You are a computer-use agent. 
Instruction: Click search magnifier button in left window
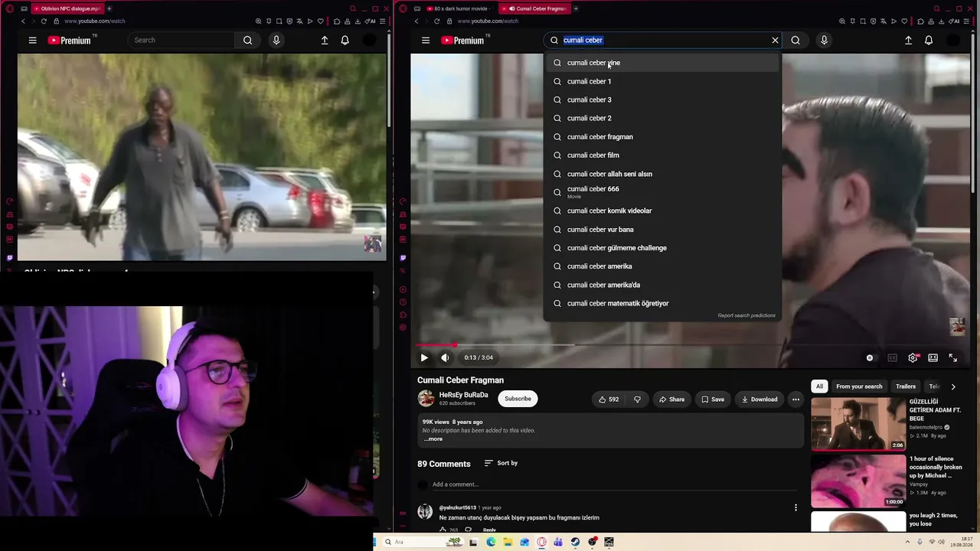[x=247, y=41]
